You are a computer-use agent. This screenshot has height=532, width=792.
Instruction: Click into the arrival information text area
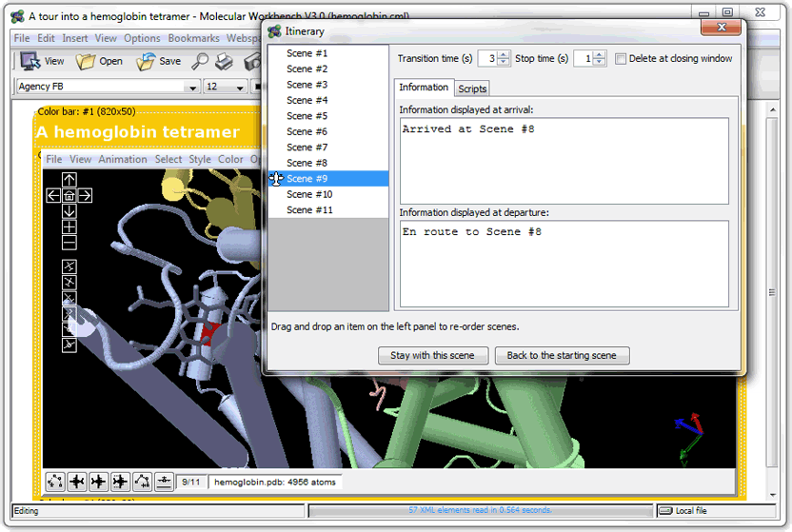564,161
